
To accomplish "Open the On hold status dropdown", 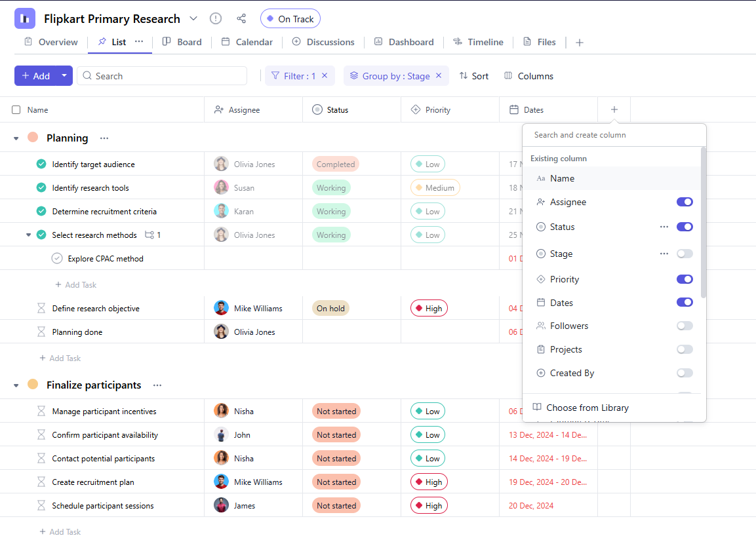I will tap(330, 308).
